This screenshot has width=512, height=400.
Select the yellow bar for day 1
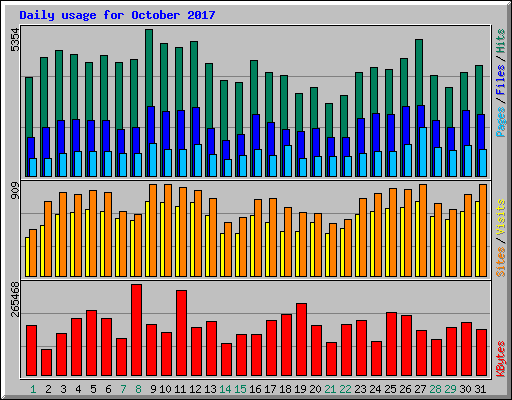coord(27,257)
